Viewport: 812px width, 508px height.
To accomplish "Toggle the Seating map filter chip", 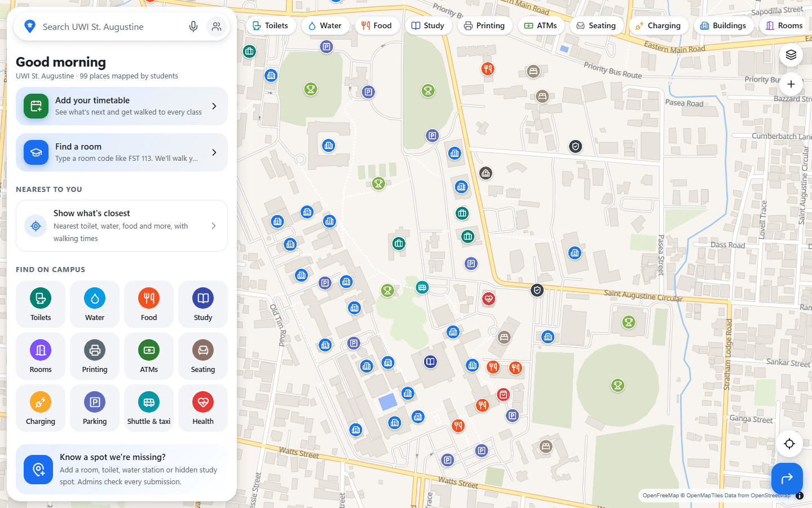I will (x=597, y=25).
